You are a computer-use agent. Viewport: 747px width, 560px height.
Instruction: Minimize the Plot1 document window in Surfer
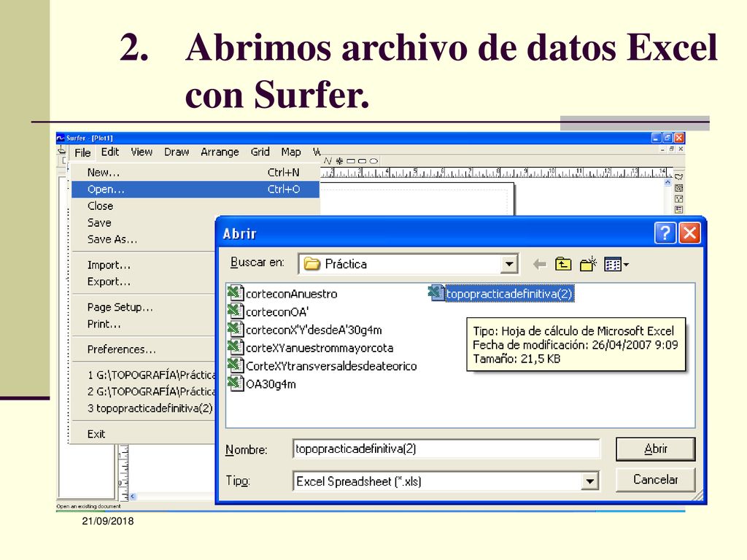[x=662, y=149]
